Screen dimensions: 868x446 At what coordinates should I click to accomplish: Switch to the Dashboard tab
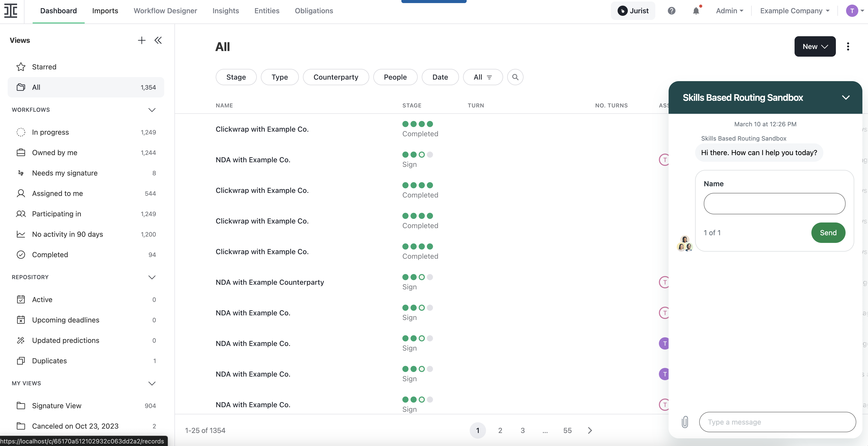58,11
